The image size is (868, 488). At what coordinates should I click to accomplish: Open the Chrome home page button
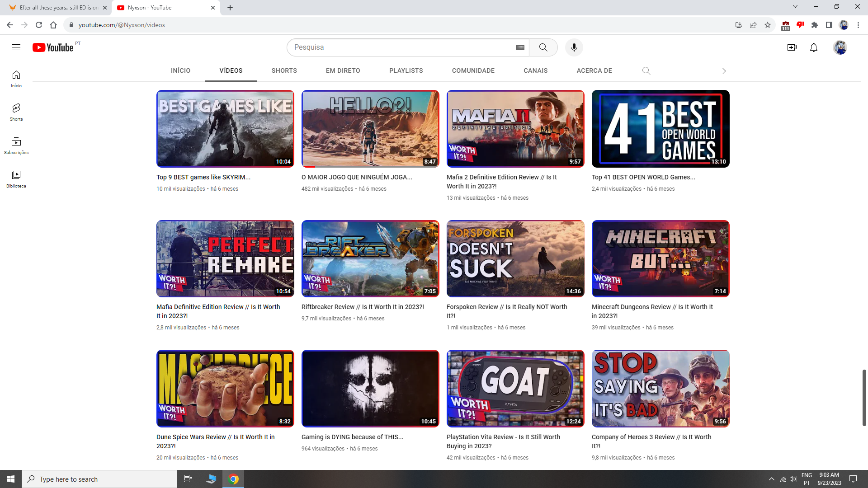tap(53, 25)
